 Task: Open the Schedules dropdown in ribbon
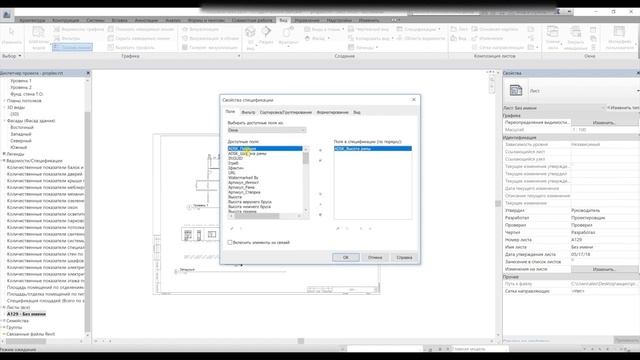pos(439,29)
